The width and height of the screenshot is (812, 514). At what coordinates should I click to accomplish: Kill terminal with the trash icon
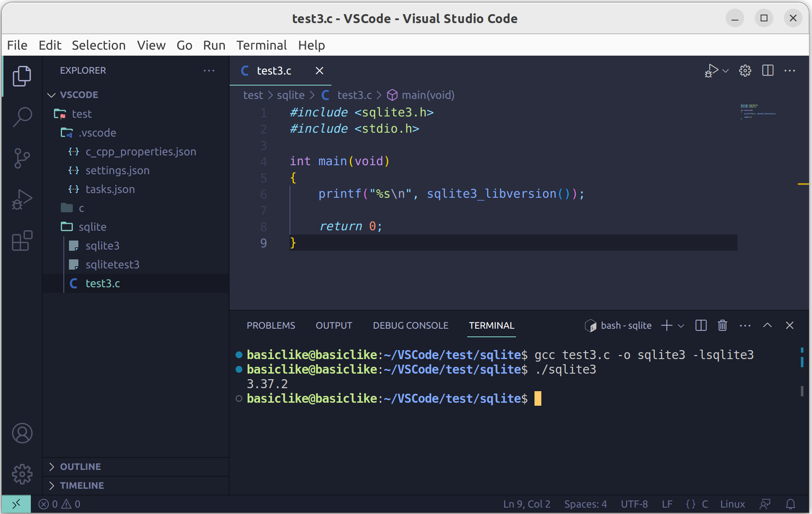[722, 326]
